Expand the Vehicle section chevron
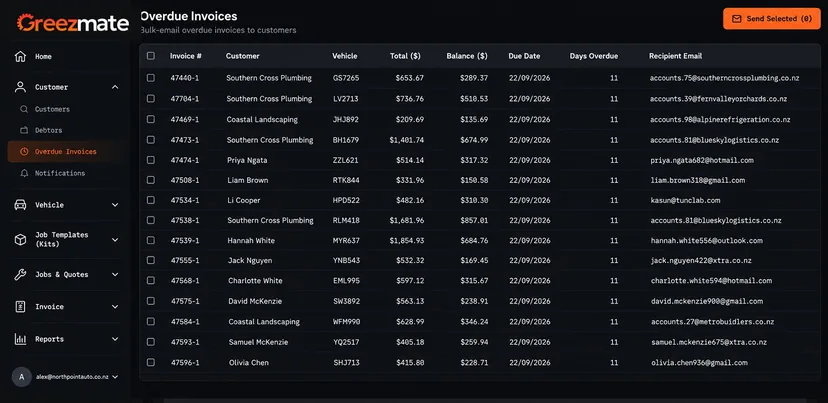The width and height of the screenshot is (828, 403). 115,205
